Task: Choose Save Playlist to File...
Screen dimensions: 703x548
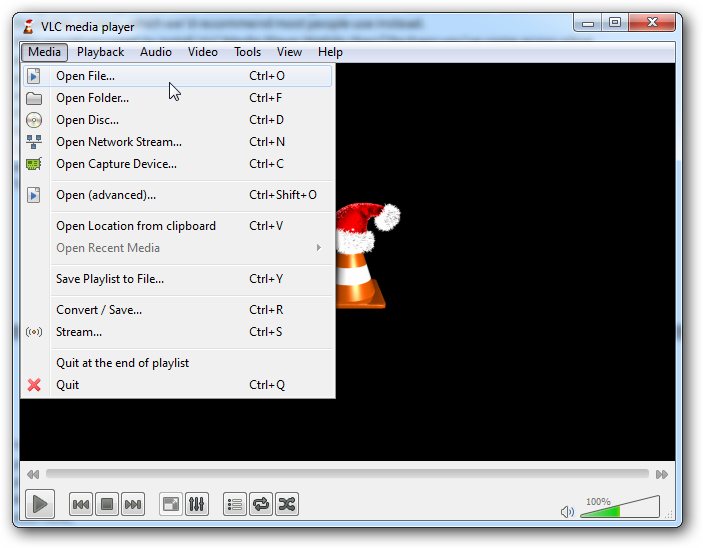Action: (178, 278)
